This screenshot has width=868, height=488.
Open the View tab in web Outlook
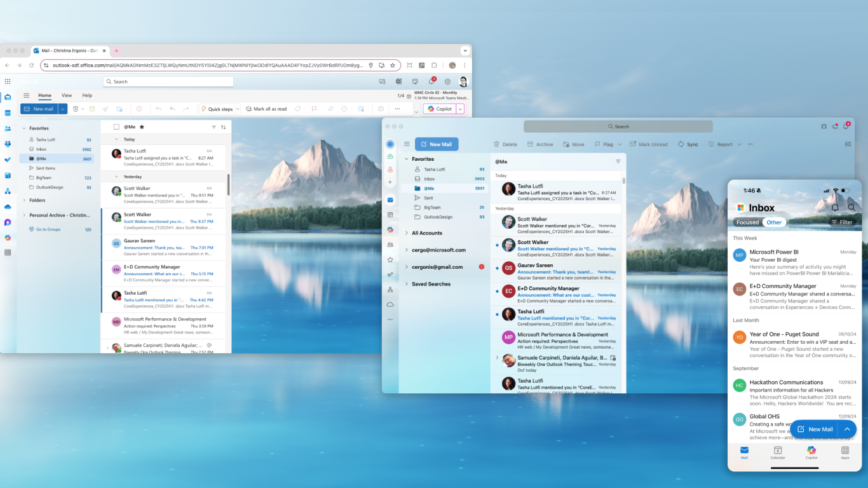[67, 95]
